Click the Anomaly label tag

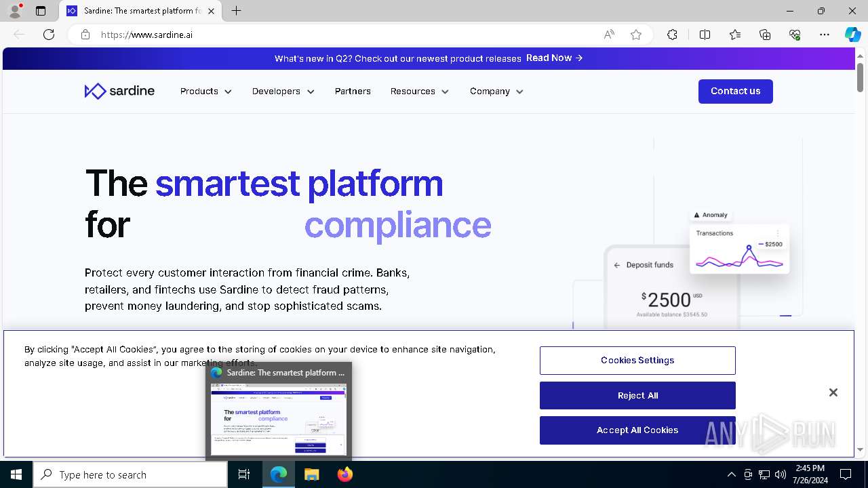tap(711, 215)
